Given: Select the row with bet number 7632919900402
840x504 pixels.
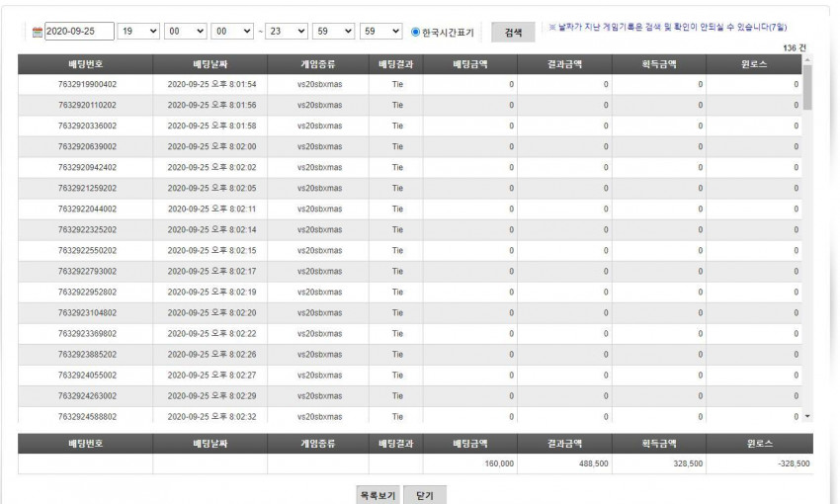Looking at the screenshot, I should click(x=410, y=84).
